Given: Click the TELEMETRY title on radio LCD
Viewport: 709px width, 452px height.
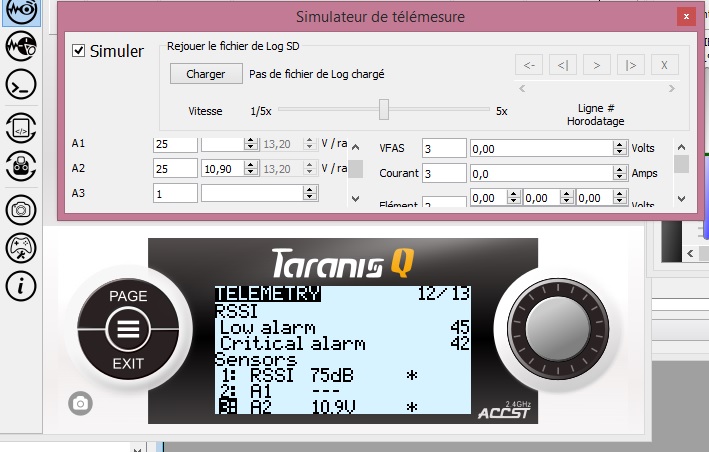Looking at the screenshot, I should pyautogui.click(x=268, y=294).
